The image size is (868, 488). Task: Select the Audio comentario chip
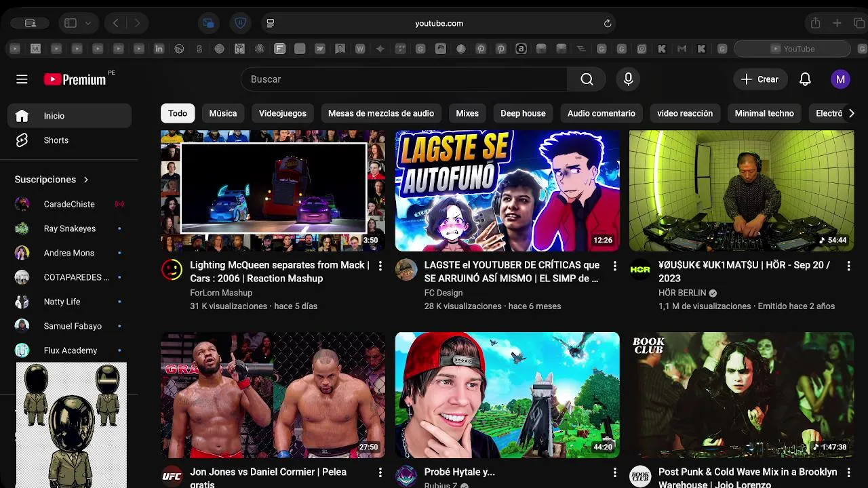[x=601, y=113]
